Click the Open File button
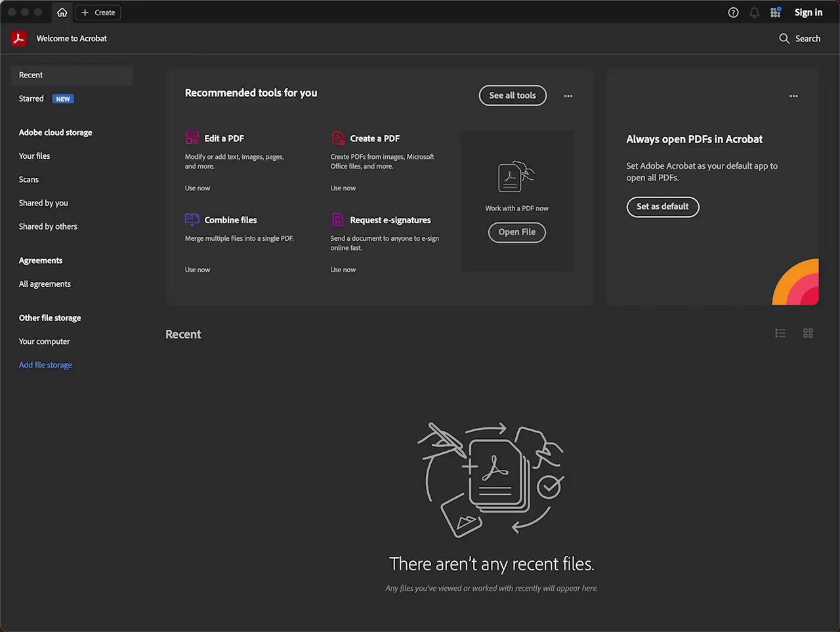The width and height of the screenshot is (840, 632). pos(517,232)
